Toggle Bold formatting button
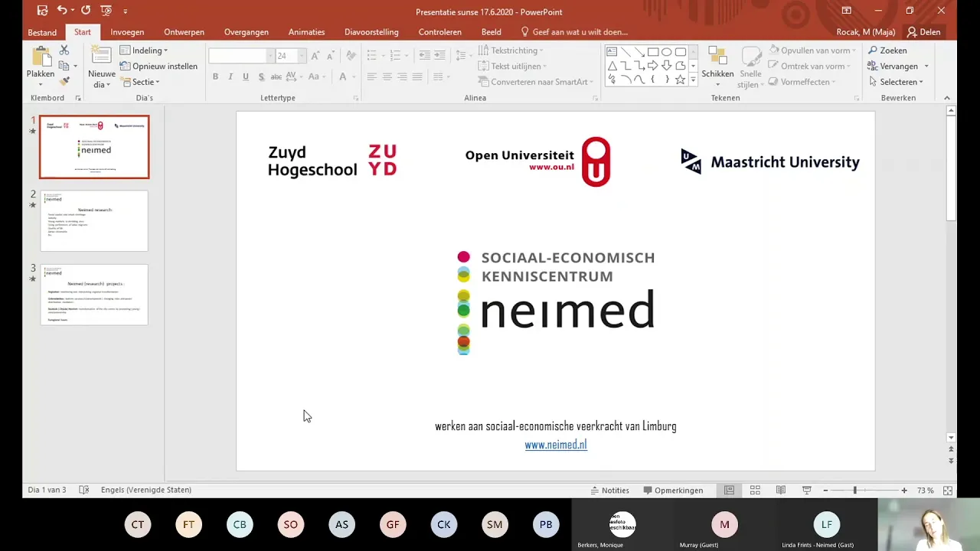This screenshot has width=980, height=551. point(215,77)
